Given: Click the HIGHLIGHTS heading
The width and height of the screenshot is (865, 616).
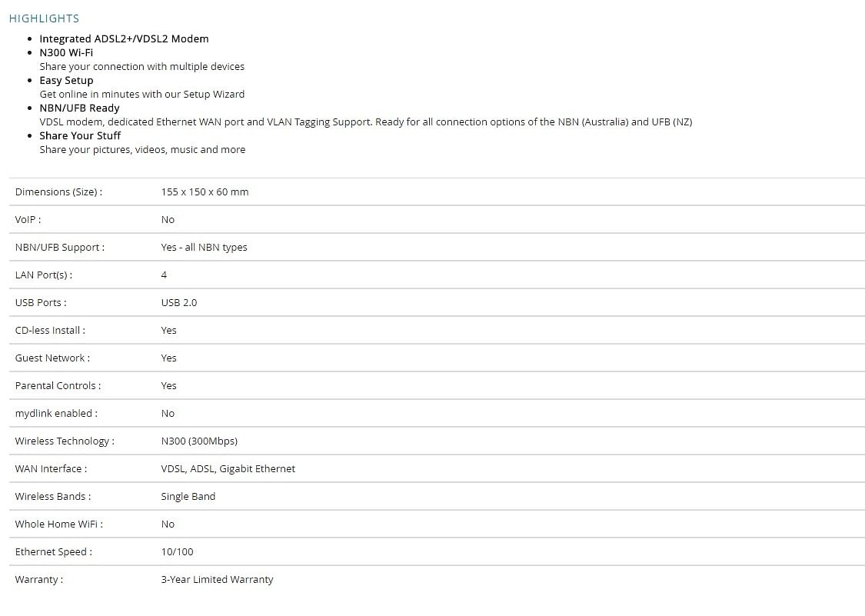Looking at the screenshot, I should [44, 18].
